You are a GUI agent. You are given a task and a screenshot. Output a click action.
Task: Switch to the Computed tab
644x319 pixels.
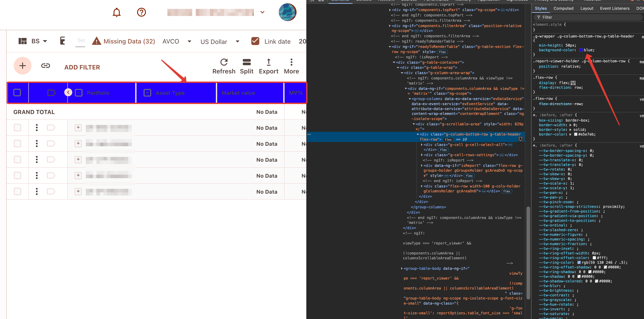pos(563,8)
